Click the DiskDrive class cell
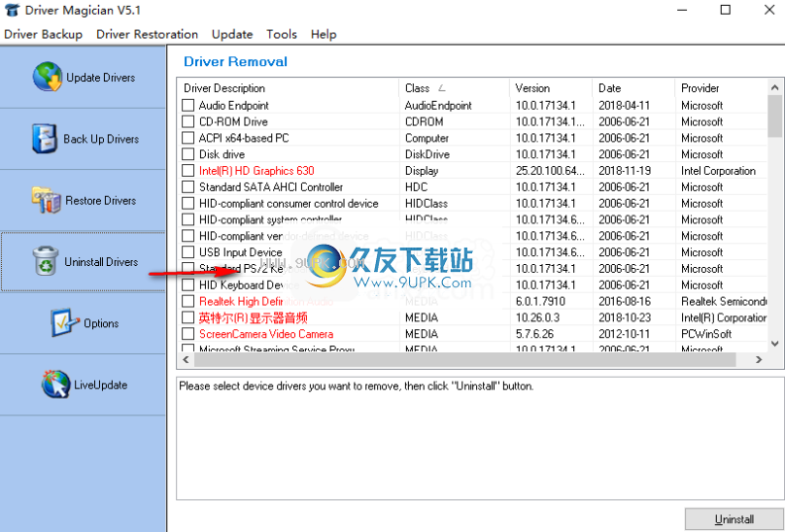This screenshot has height=532, width=785. pyautogui.click(x=427, y=154)
